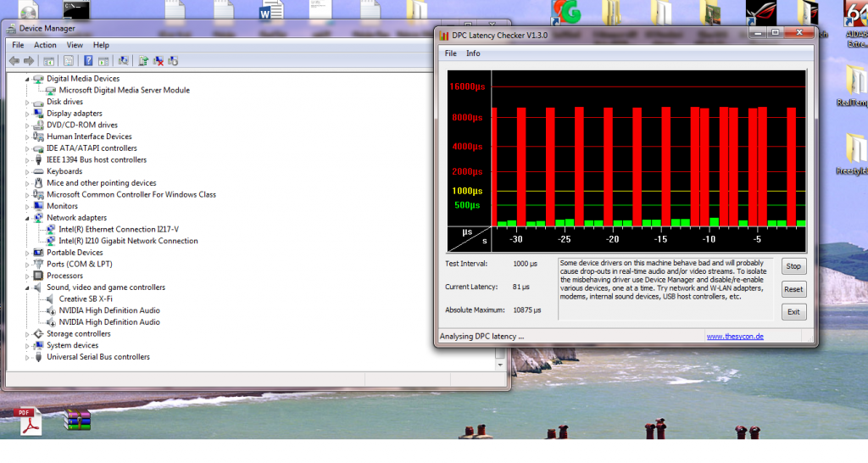The height and width of the screenshot is (463, 868).
Task: Expand IDE ATA/ATAPI controllers node
Action: (26, 149)
